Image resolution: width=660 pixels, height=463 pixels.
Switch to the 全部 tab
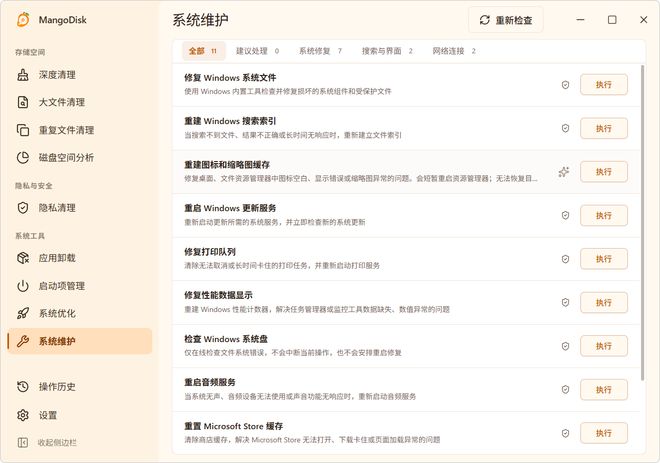(204, 51)
